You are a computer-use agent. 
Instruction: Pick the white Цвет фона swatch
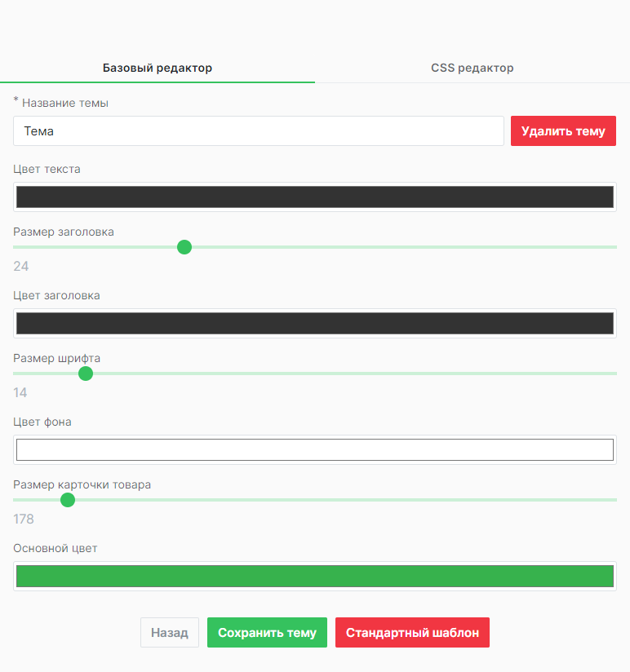coord(315,449)
